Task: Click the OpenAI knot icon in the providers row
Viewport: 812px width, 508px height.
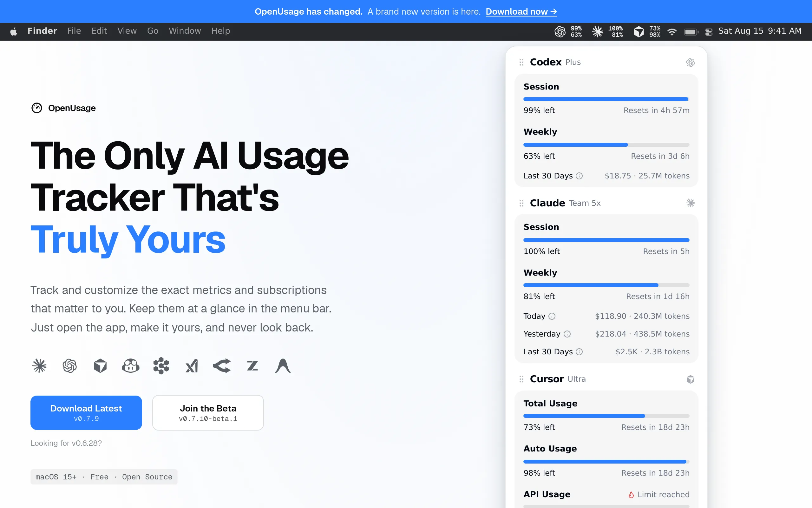Action: 70,365
